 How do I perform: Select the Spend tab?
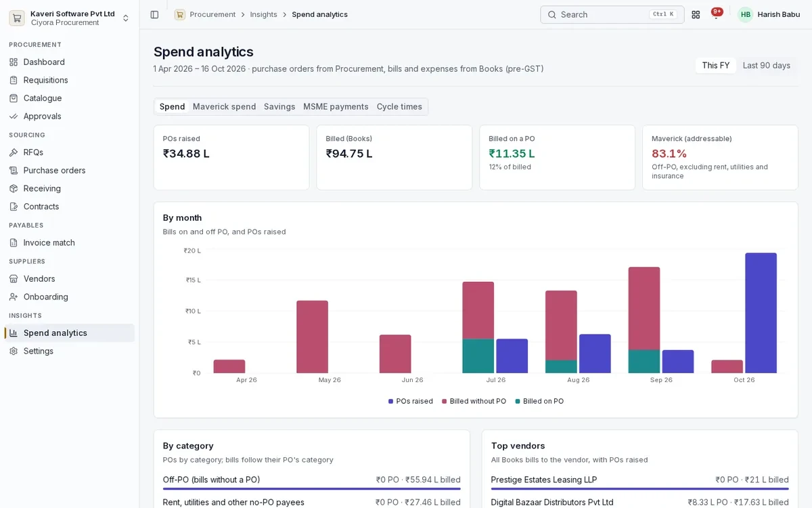172,107
